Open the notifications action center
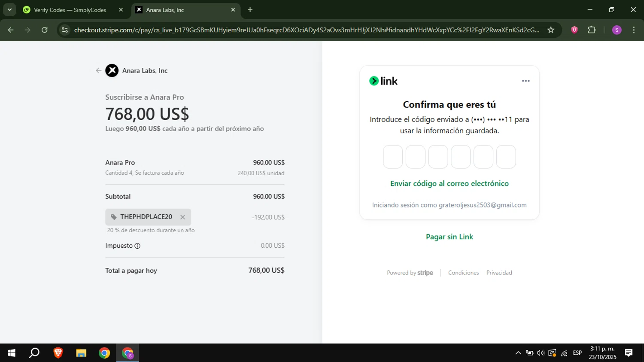Screen dimensions: 644x362 click(629, 353)
